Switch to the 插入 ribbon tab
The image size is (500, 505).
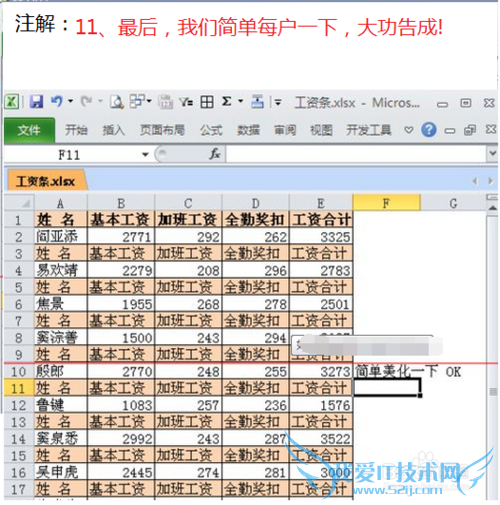(x=113, y=130)
